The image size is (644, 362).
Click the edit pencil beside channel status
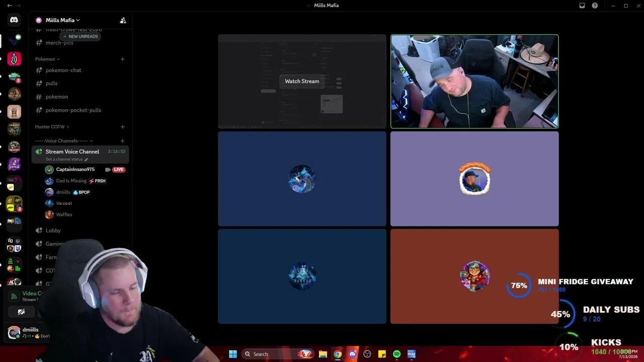tap(87, 159)
